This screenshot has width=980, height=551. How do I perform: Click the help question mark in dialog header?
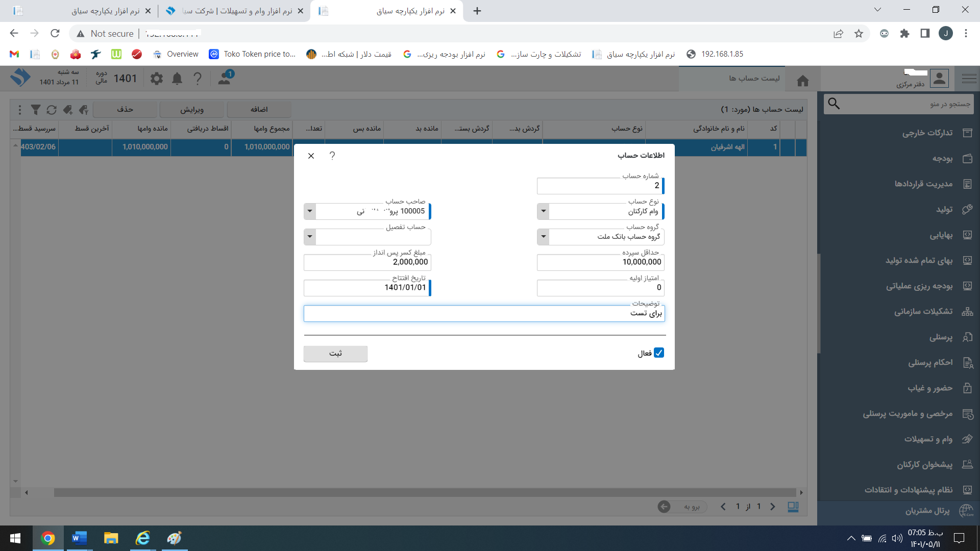332,156
